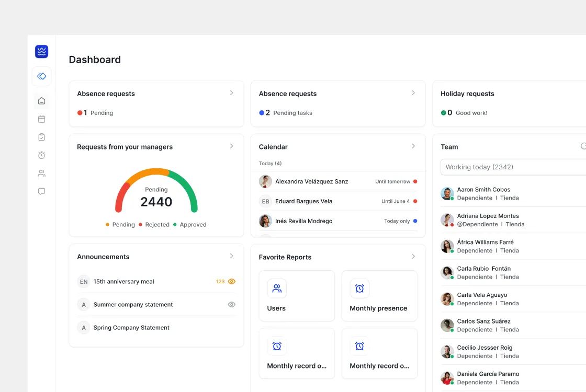Select Adriana Lopez Montes in Team list
The width and height of the screenshot is (586, 392).
point(513,220)
